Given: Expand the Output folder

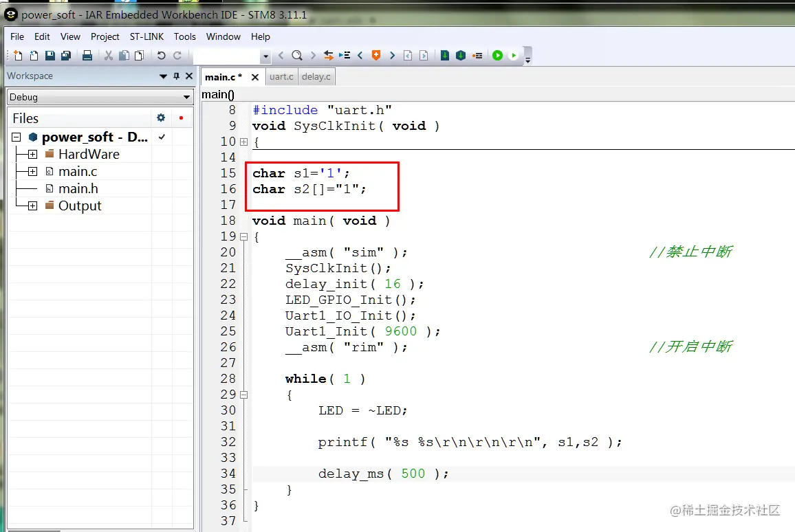Looking at the screenshot, I should click(32, 206).
